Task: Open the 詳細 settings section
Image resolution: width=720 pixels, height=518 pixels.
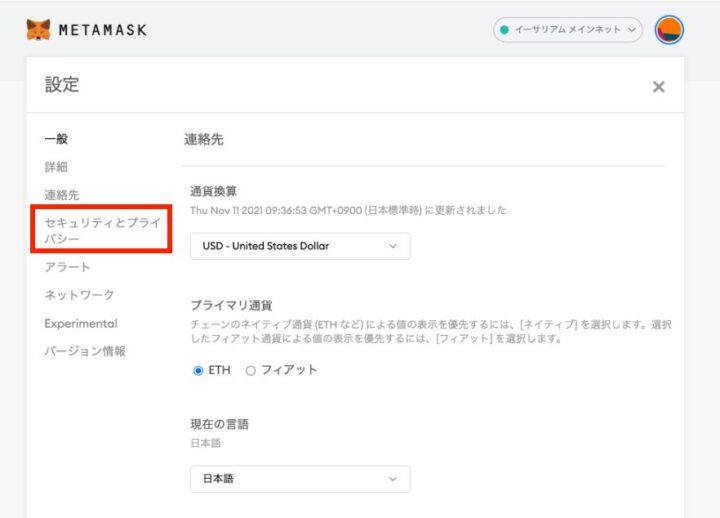Action: [x=56, y=167]
